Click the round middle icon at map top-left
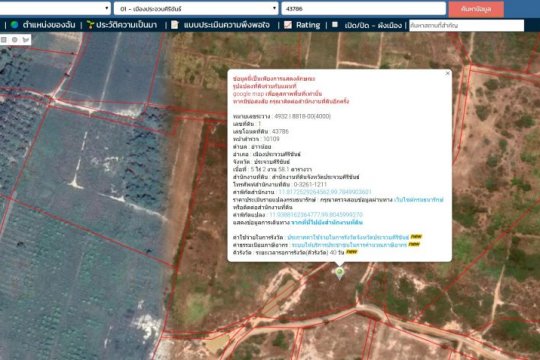 14,40
